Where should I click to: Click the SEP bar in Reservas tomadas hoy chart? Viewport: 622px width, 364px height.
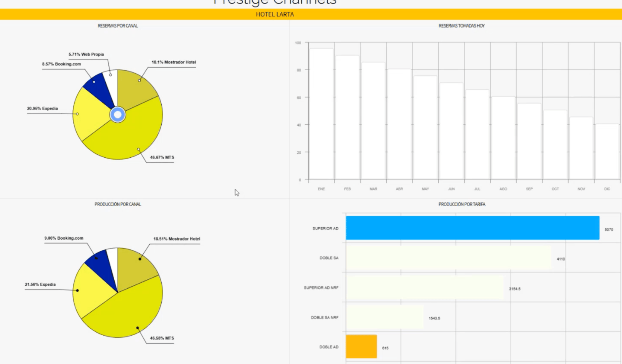tap(529, 141)
